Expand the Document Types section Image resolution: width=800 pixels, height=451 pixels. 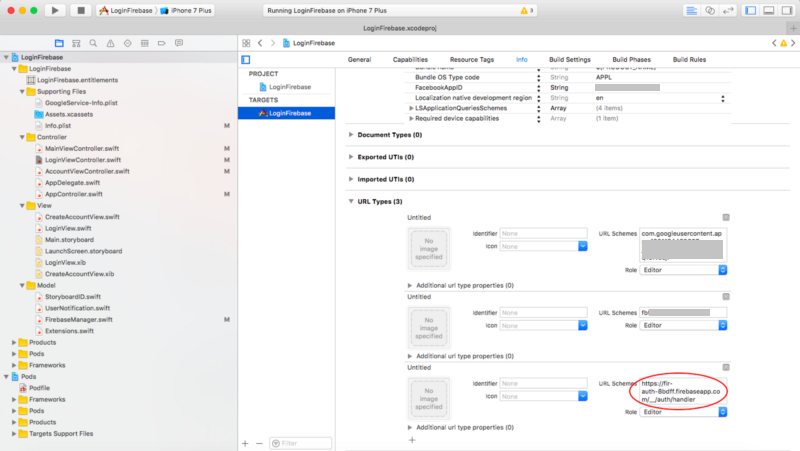click(x=351, y=135)
